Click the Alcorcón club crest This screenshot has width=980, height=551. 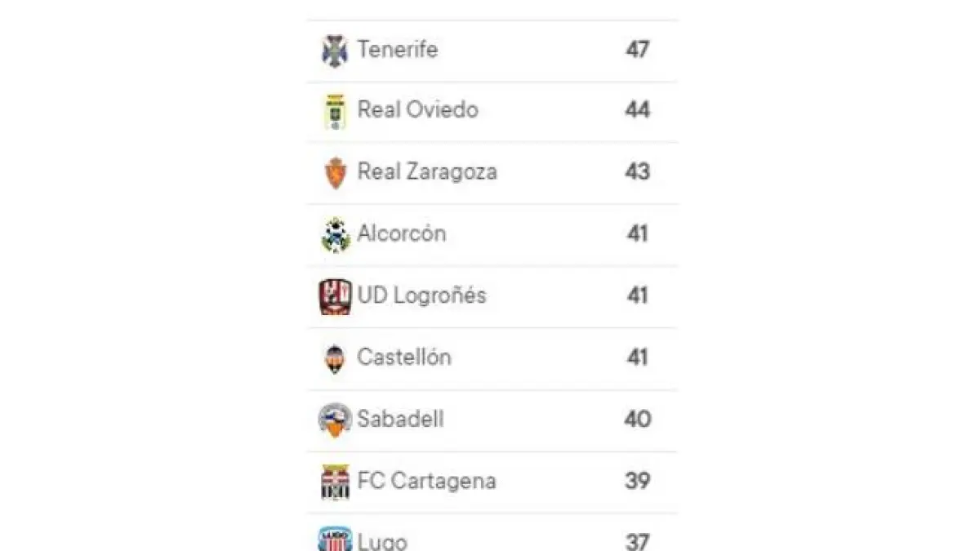(335, 235)
